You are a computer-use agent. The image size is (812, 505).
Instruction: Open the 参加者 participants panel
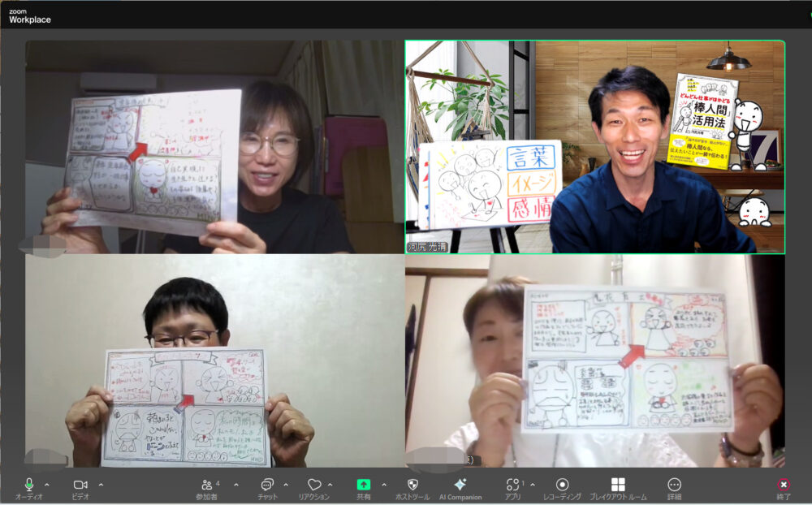(x=206, y=485)
